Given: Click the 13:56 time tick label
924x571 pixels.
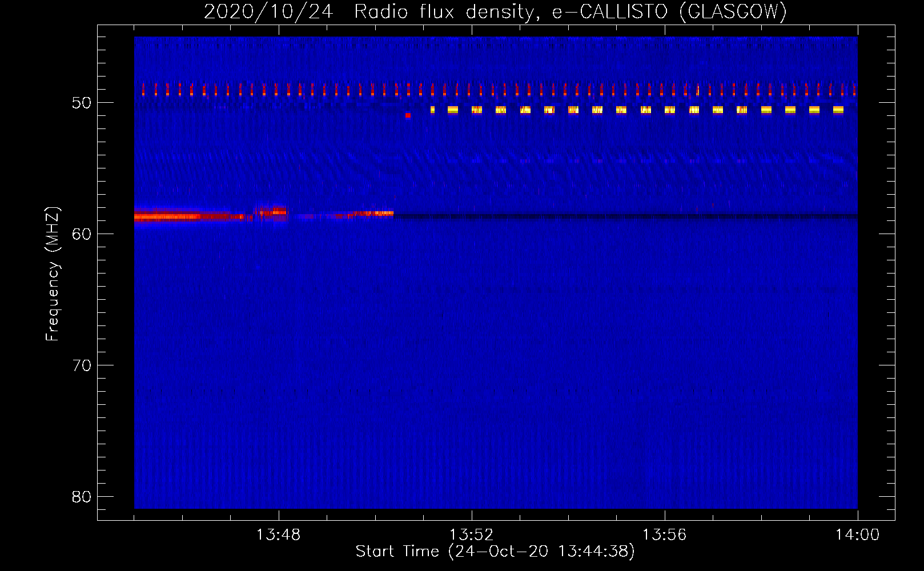Looking at the screenshot, I should [x=665, y=535].
